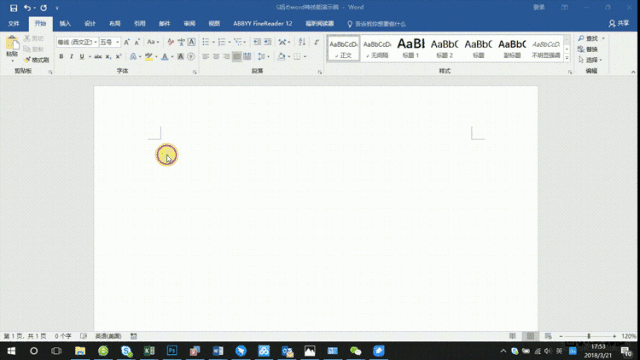This screenshot has height=360, width=640.
Task: Sort the selected text
Action: point(302,42)
